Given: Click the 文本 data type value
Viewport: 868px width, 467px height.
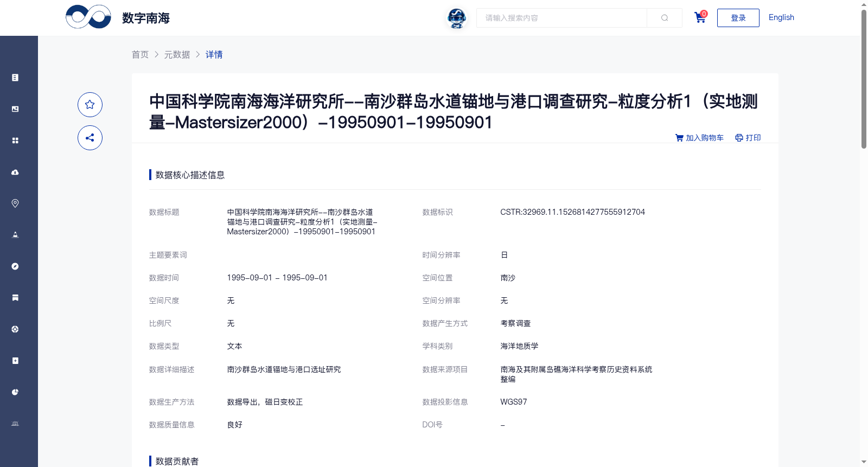Looking at the screenshot, I should 234,346.
